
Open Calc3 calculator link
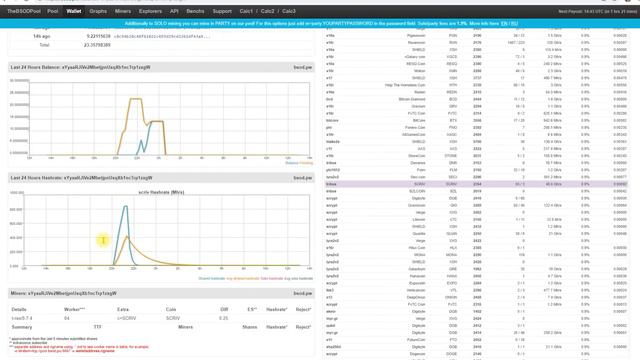tap(289, 11)
